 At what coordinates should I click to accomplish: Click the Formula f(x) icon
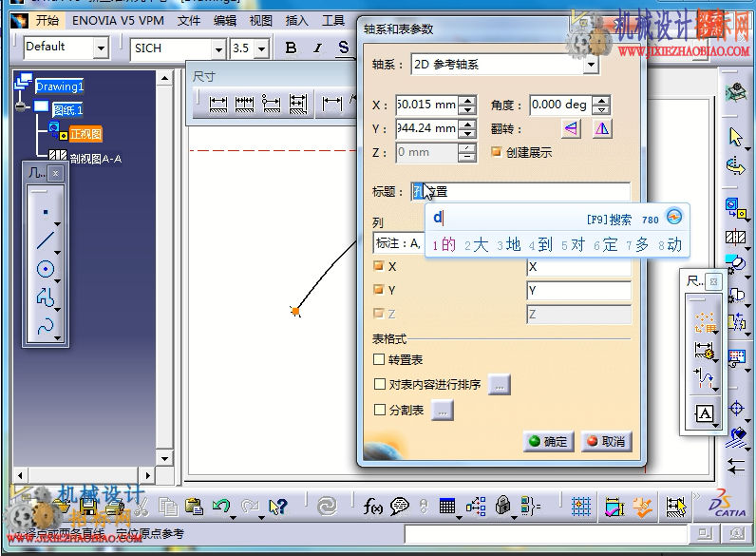point(372,507)
